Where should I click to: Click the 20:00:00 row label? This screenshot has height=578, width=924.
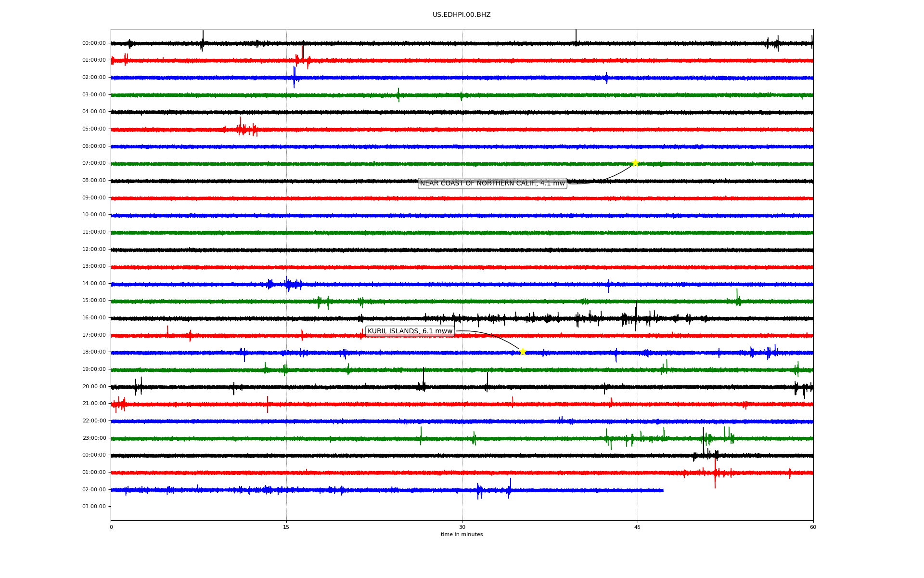point(94,386)
